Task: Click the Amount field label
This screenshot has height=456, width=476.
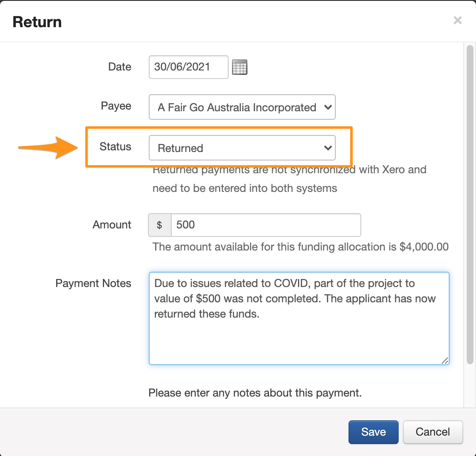Action: (112, 225)
